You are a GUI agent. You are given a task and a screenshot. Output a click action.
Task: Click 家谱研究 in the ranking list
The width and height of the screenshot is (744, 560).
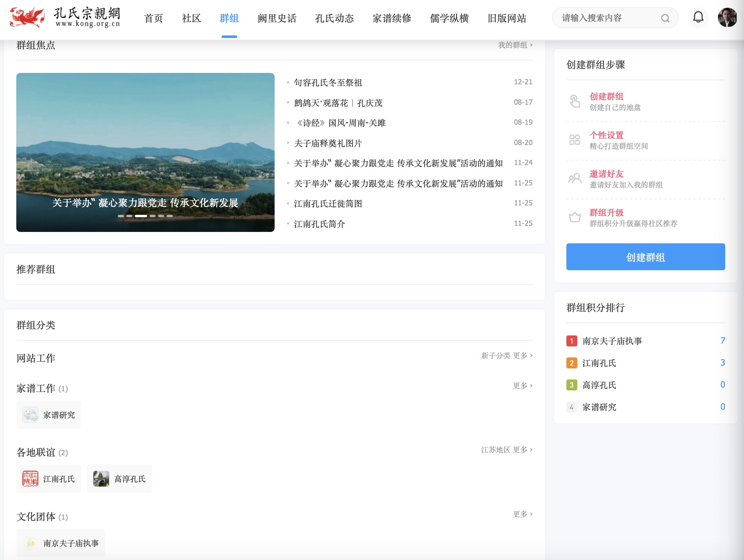click(x=599, y=407)
